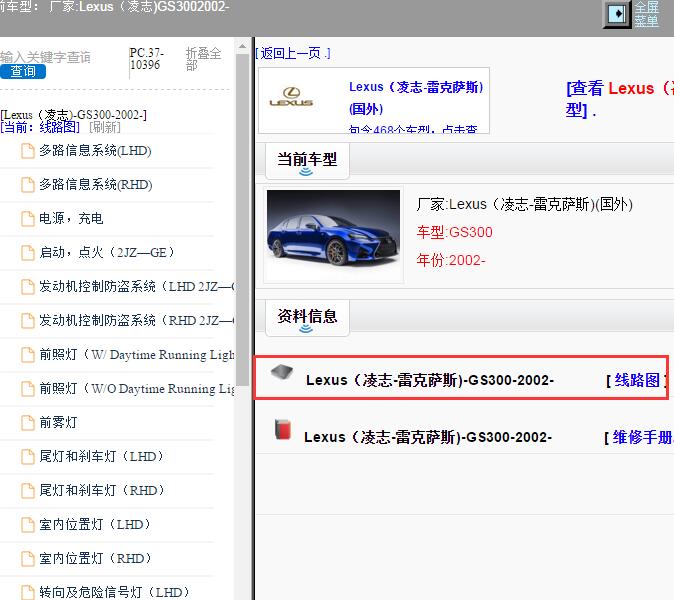The height and width of the screenshot is (600, 674).
Task: Select 多路信息系统(RHD) in the tree
Action: point(96,185)
